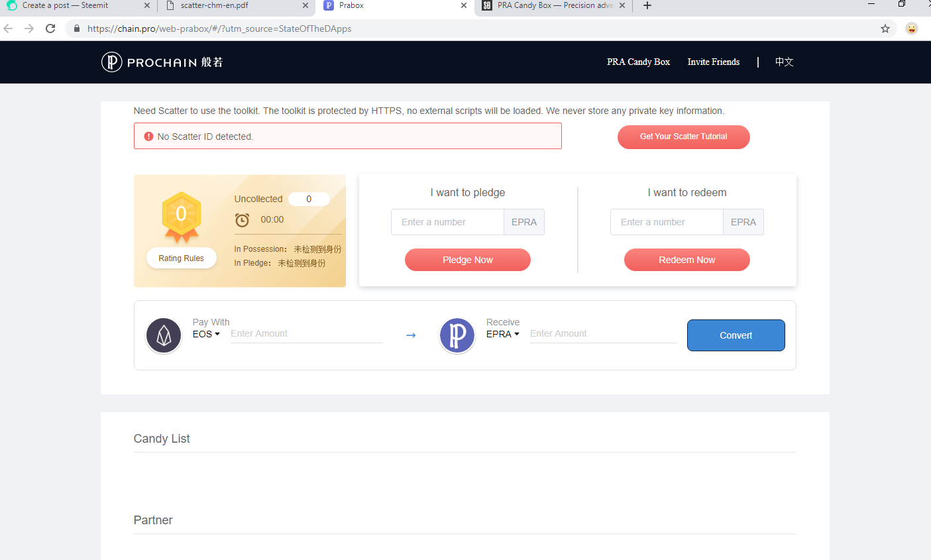Focus the redeem amount number field
931x560 pixels.
(x=667, y=222)
